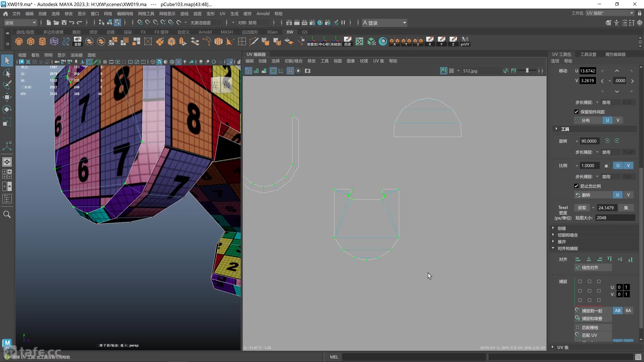Image resolution: width=644 pixels, height=362 pixels.
Task: Expand the 创建 section in UV toolkit
Action: click(561, 228)
